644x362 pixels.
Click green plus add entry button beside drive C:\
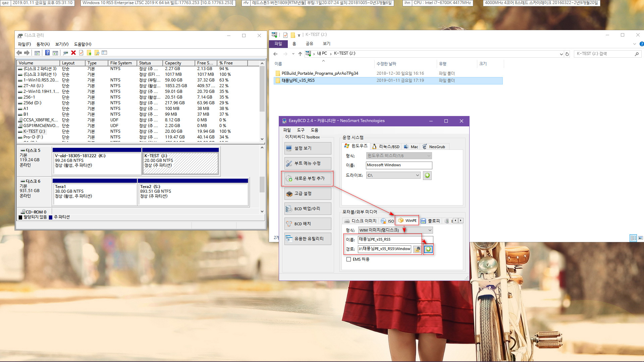click(x=427, y=175)
